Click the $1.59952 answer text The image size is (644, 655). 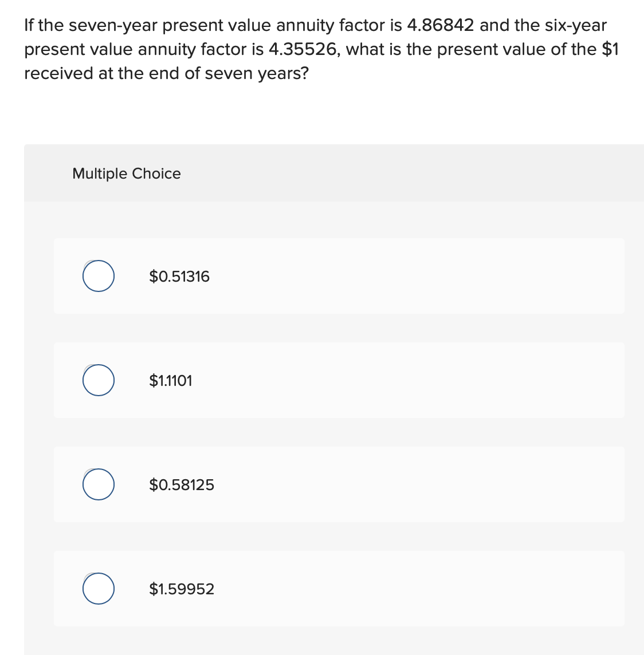pyautogui.click(x=182, y=589)
